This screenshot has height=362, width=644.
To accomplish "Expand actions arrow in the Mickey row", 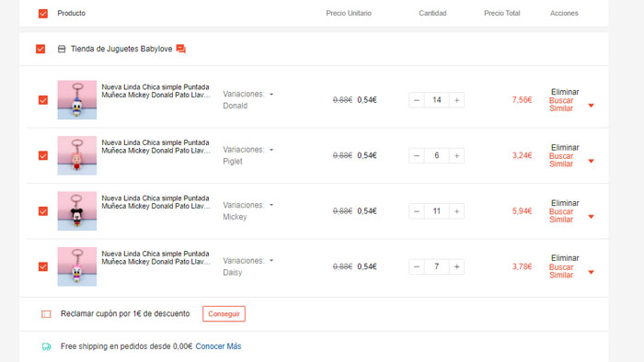I will (x=591, y=217).
